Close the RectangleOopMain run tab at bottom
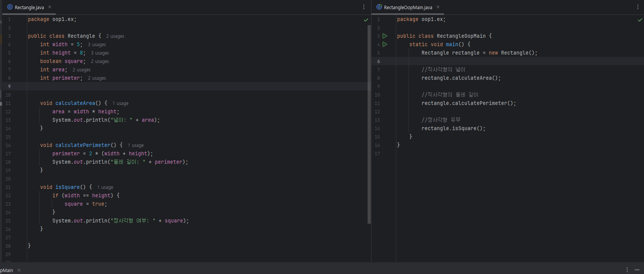This screenshot has height=274, width=644. [19, 270]
